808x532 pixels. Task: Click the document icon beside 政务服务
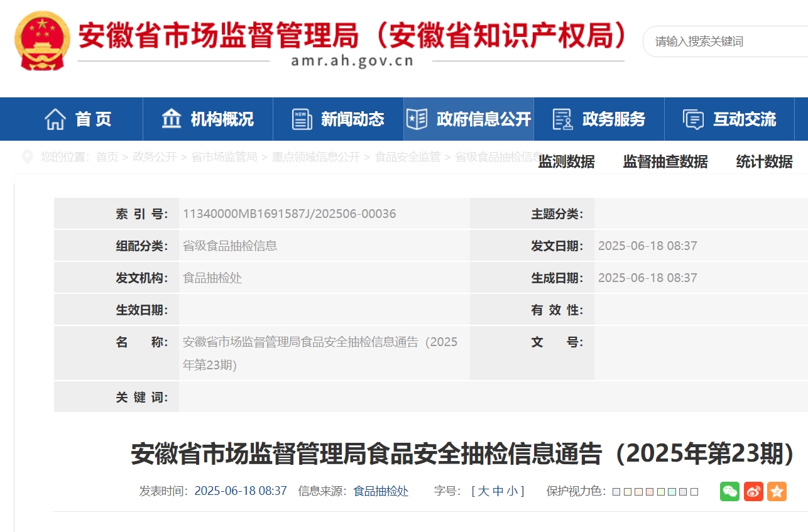(x=562, y=119)
